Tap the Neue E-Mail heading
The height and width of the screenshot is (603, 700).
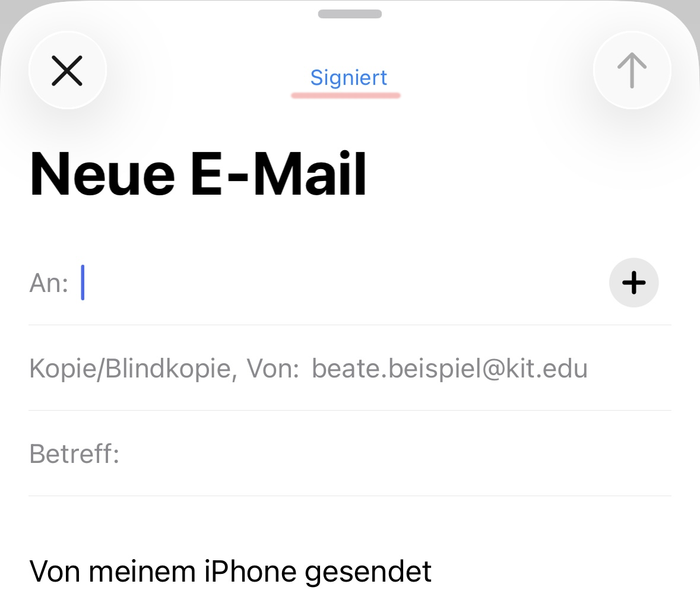coord(198,174)
